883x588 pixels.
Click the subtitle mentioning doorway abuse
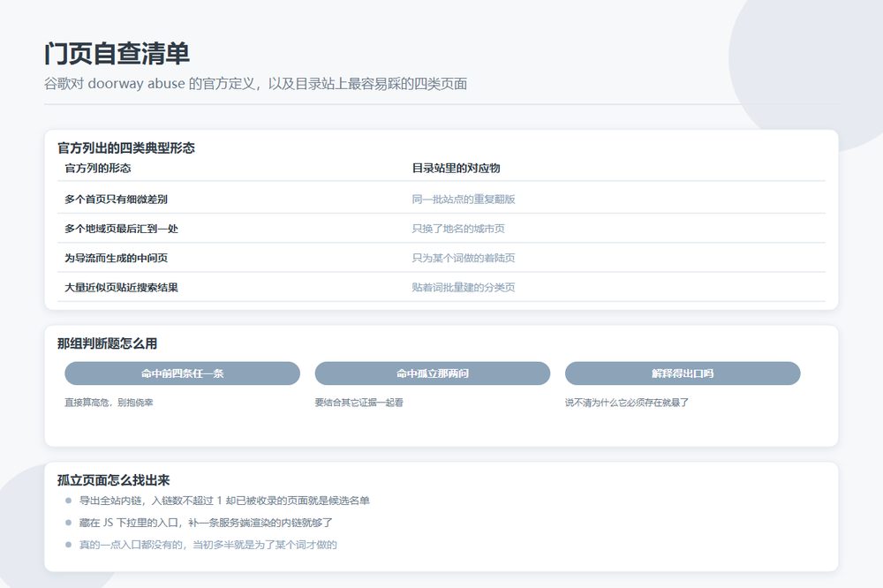(x=256, y=84)
